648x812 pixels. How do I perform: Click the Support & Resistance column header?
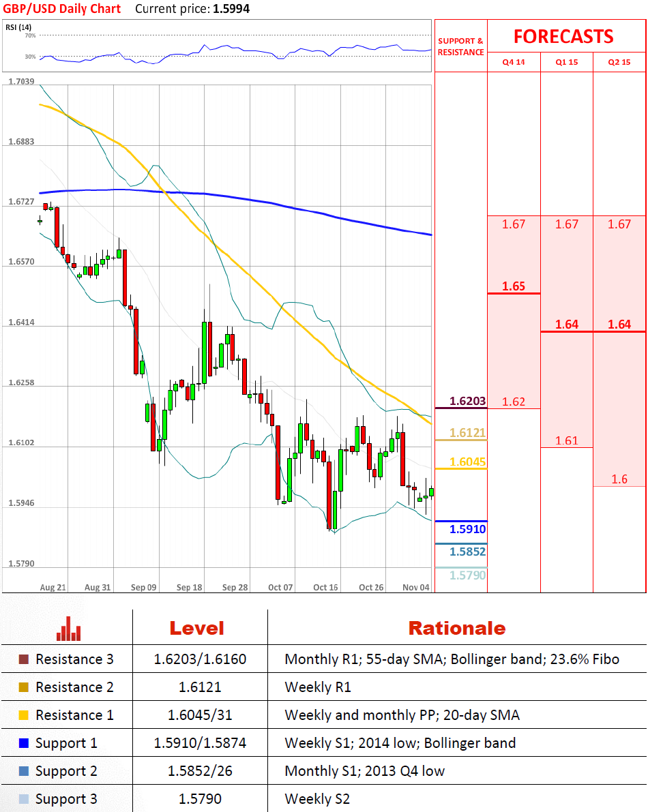[460, 46]
